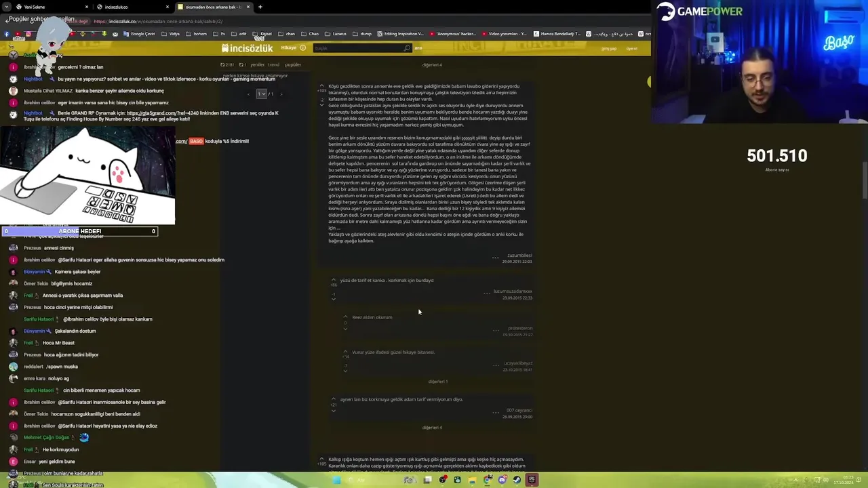Open the '007 ceyranci' author profile link
The image size is (868, 488).
519,410
